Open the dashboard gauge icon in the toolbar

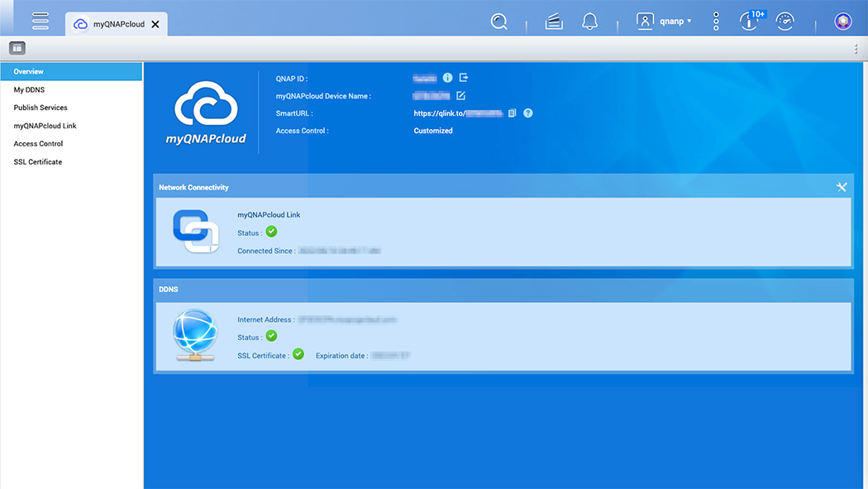[x=785, y=21]
